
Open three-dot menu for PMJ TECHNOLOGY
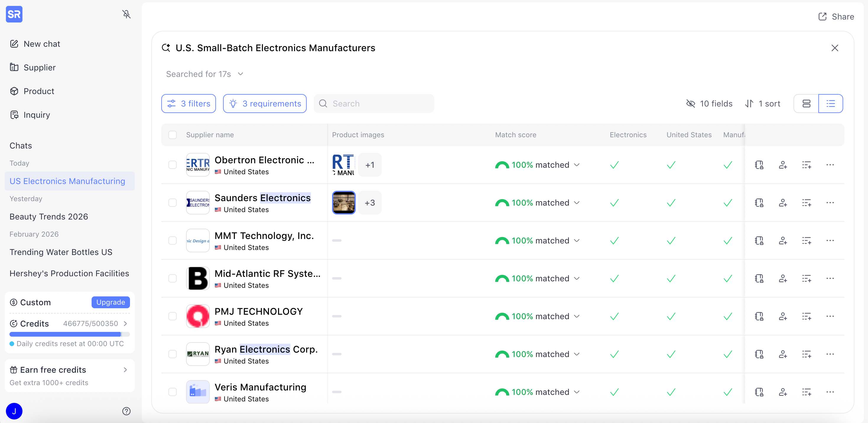click(x=830, y=316)
